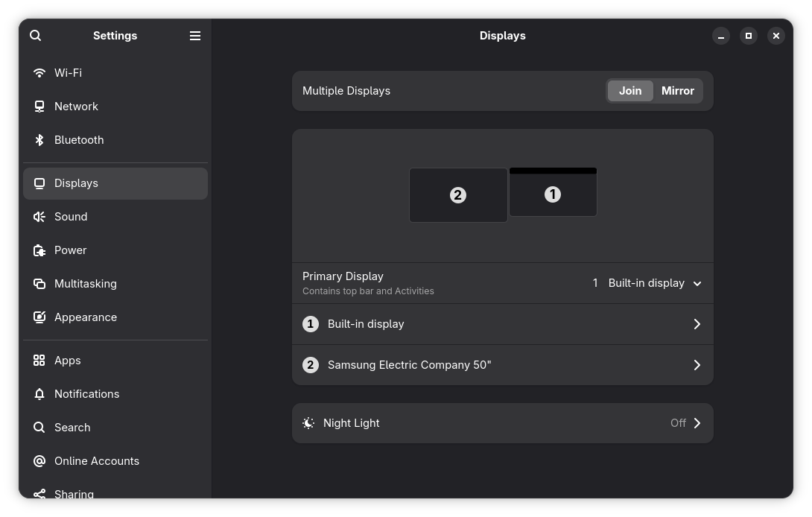Open Apps settings panel
812x517 pixels.
tap(115, 360)
